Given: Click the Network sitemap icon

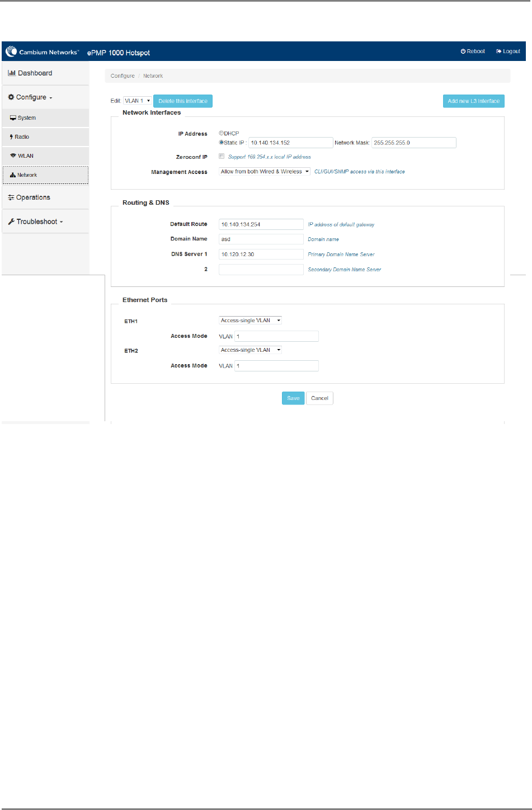Looking at the screenshot, I should 13,175.
